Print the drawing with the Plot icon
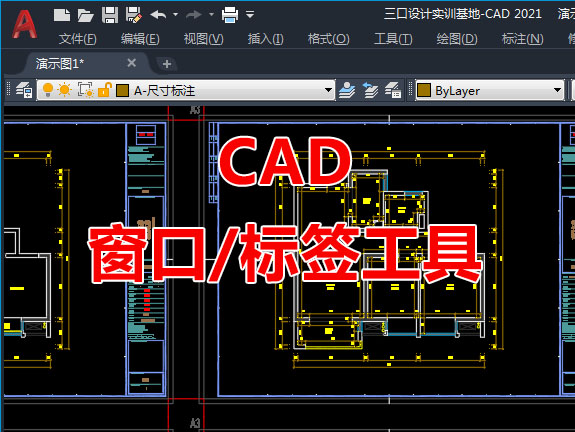 coord(230,15)
